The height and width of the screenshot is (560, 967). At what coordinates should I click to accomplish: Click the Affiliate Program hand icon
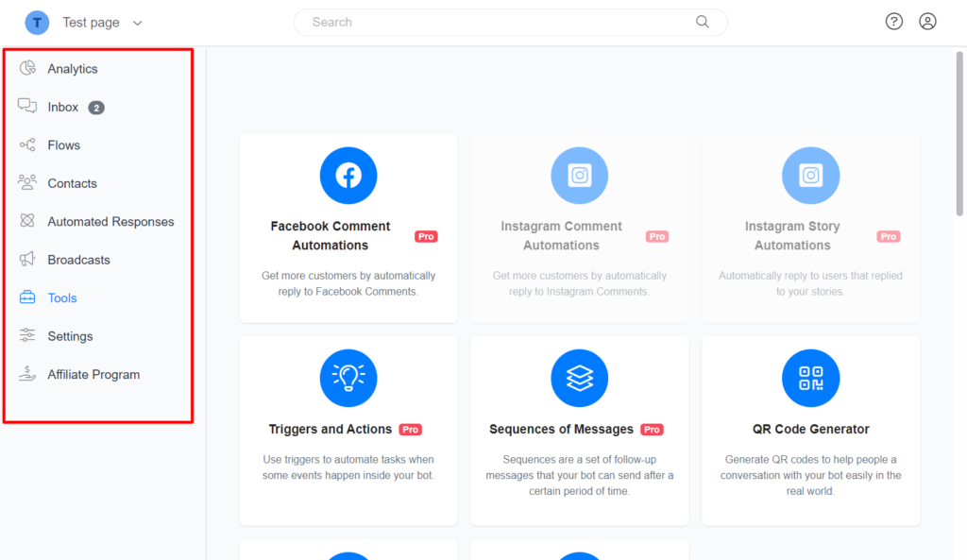coord(27,374)
